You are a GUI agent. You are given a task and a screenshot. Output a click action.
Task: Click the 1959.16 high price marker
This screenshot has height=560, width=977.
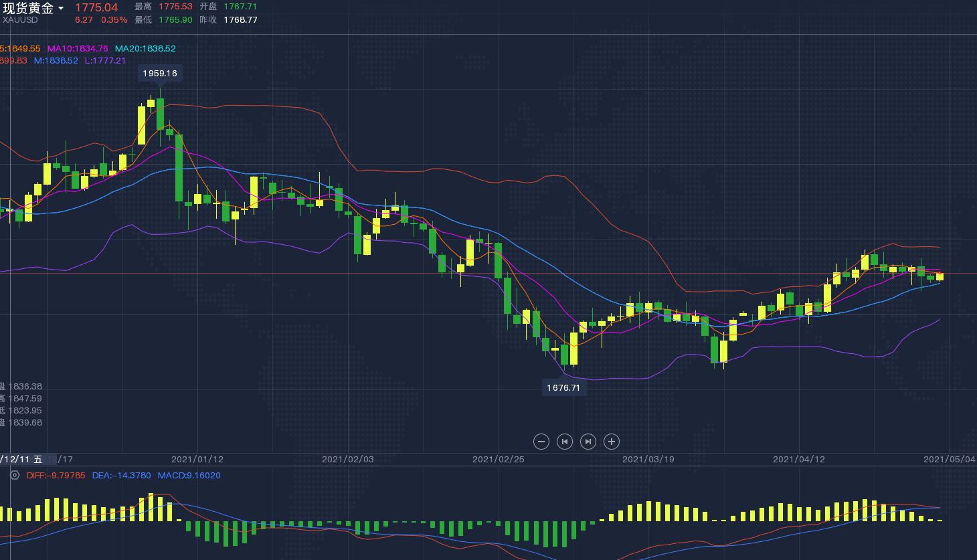click(x=160, y=74)
